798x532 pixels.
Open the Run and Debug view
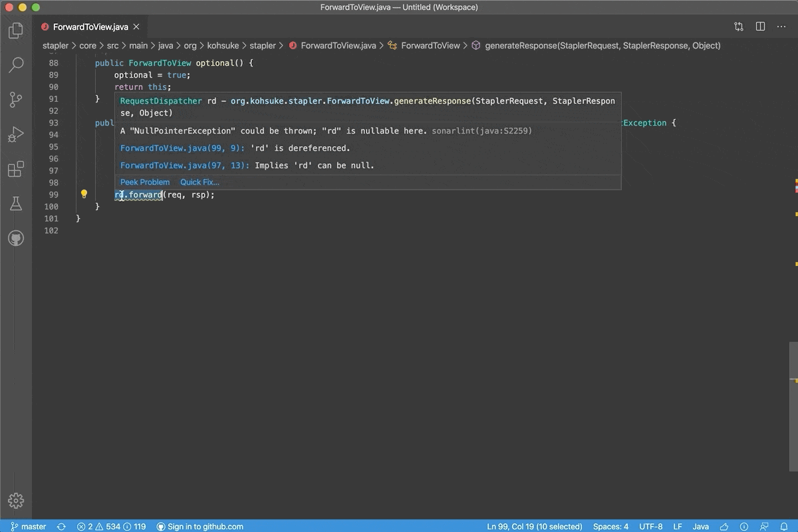point(16,134)
